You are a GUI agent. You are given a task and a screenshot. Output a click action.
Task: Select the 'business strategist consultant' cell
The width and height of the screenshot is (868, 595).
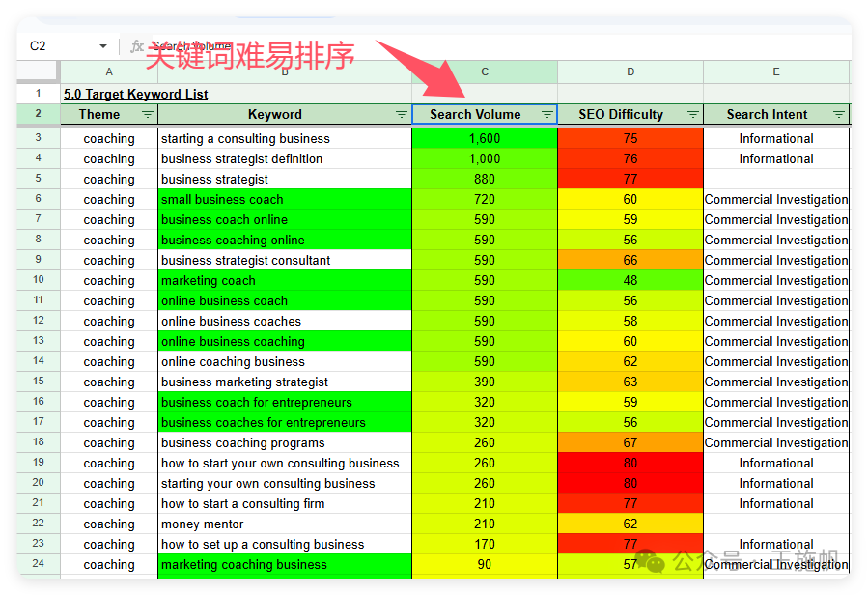point(285,261)
